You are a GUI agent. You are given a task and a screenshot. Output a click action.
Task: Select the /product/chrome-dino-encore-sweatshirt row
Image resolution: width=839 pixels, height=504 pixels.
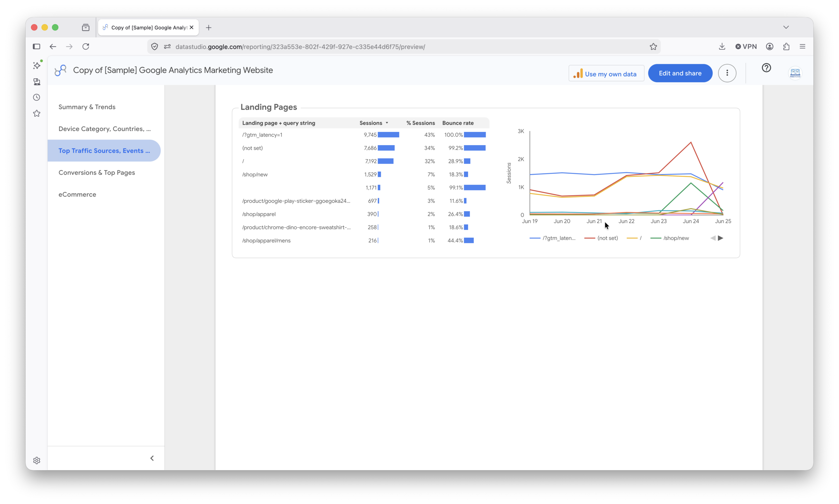[x=363, y=228]
